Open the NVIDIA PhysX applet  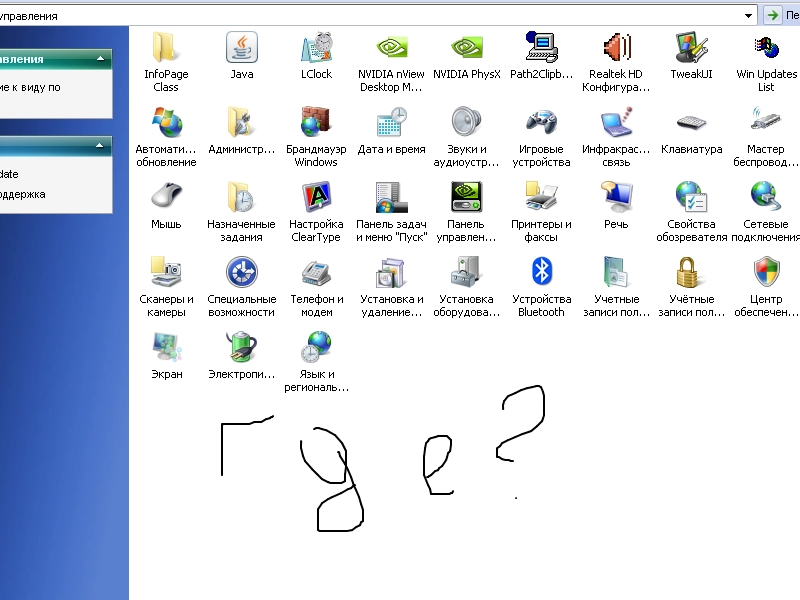tap(466, 47)
